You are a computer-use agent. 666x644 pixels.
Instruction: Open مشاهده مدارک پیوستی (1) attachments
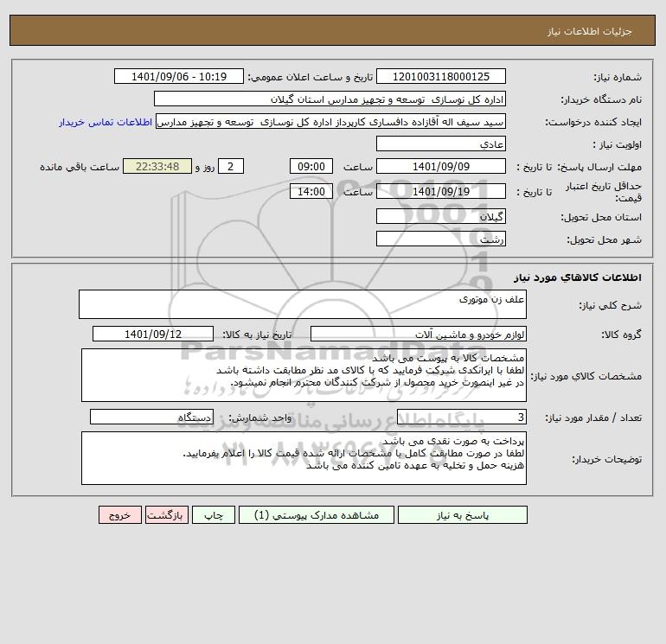317,515
